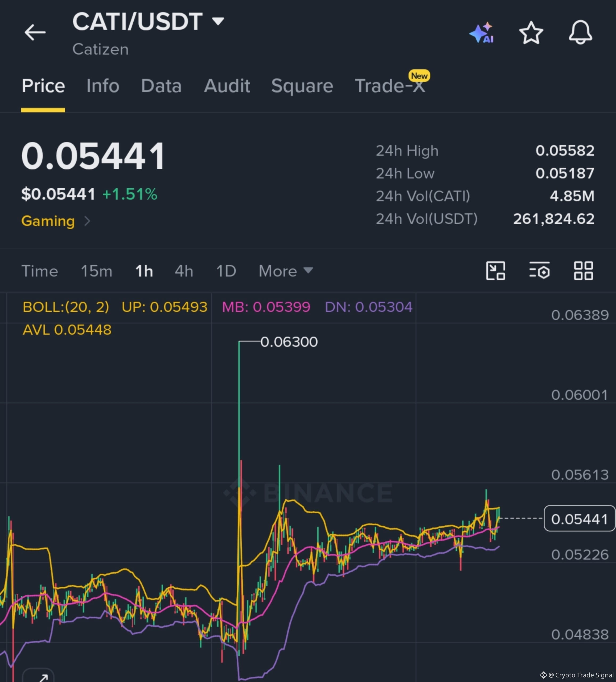Screen dimensions: 616x682
Task: Open picture-in-picture chart icon
Action: click(496, 271)
